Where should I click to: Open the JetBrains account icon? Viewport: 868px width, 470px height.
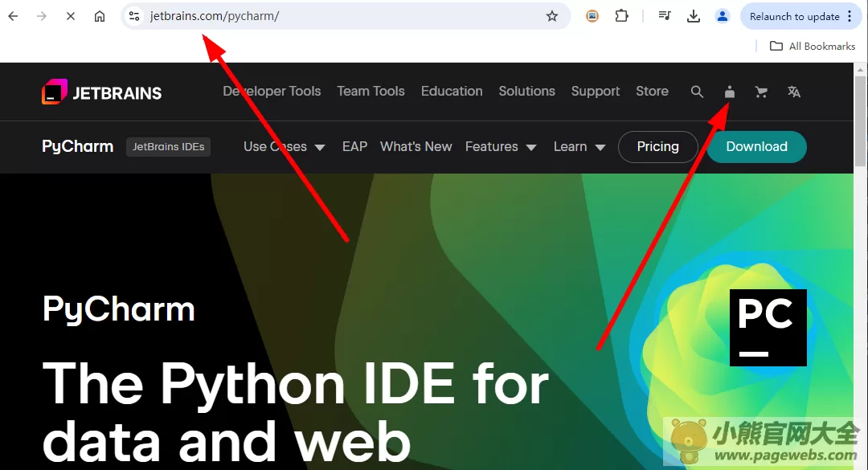730,92
